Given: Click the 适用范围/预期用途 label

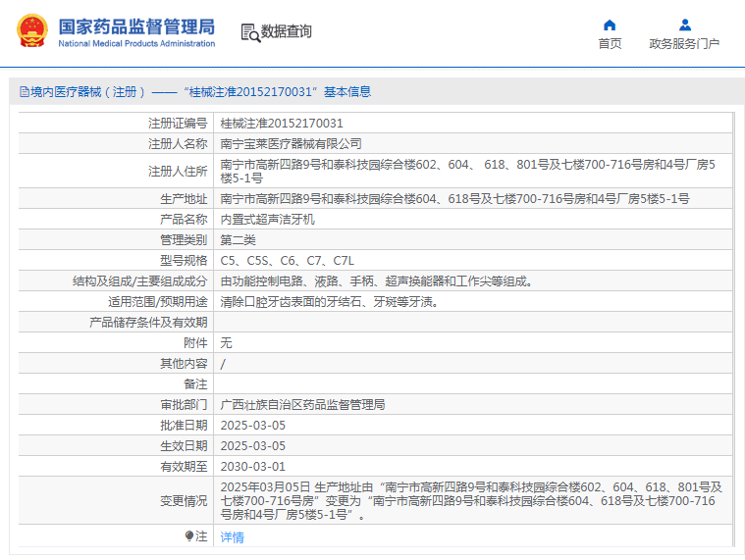Looking at the screenshot, I should (158, 302).
